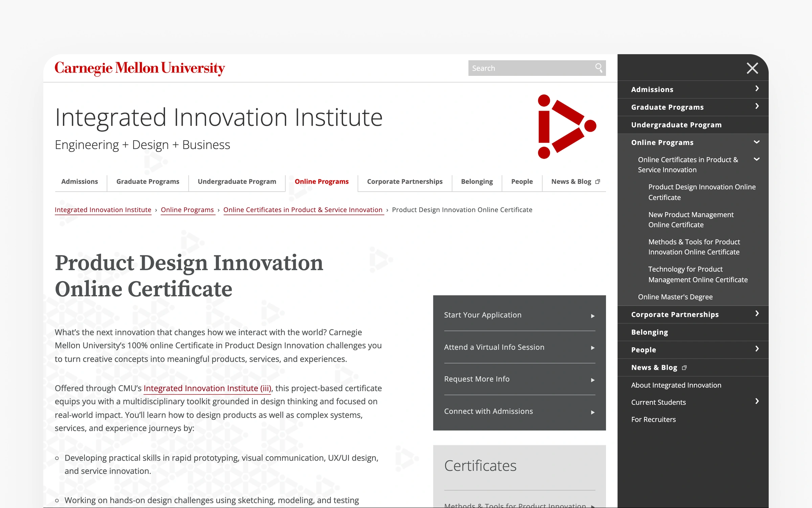Follow the Online Certificates in Product & Service Innovation breadcrumb
812x508 pixels.
[303, 210]
